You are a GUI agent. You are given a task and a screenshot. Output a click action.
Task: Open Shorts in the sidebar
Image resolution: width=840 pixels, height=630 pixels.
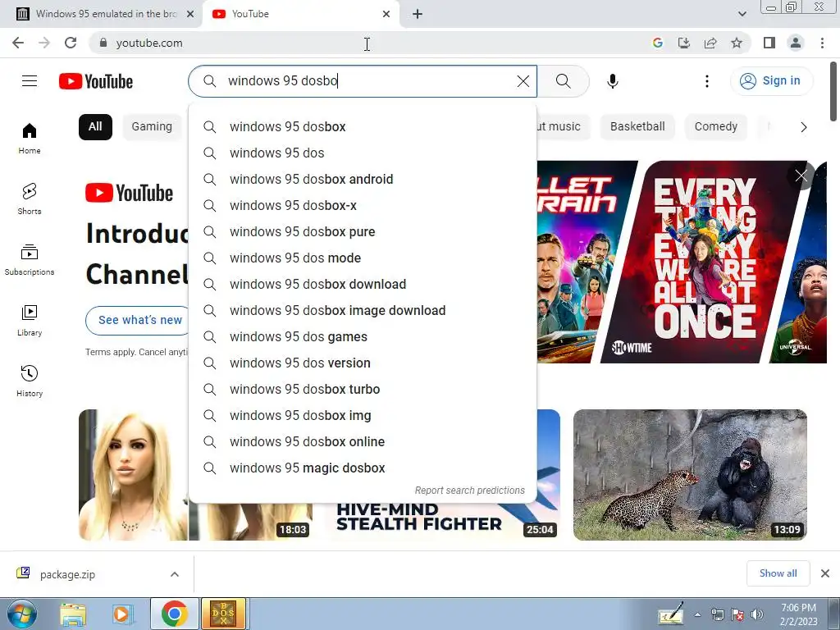30,199
